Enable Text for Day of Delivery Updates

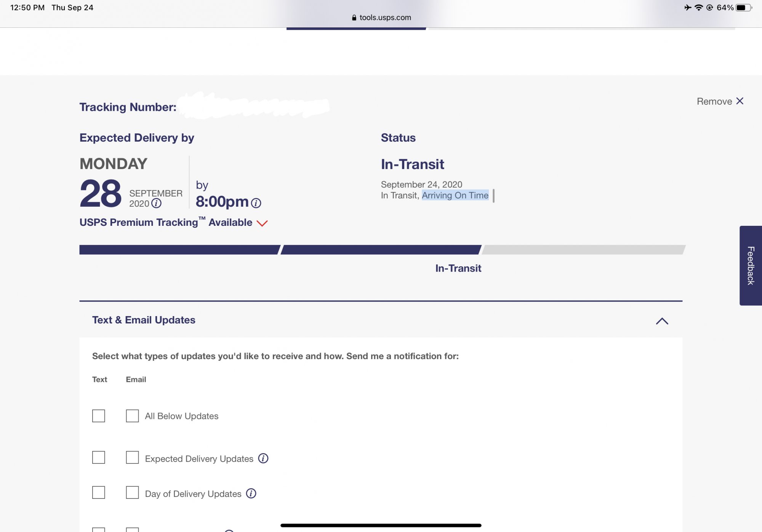(x=99, y=492)
